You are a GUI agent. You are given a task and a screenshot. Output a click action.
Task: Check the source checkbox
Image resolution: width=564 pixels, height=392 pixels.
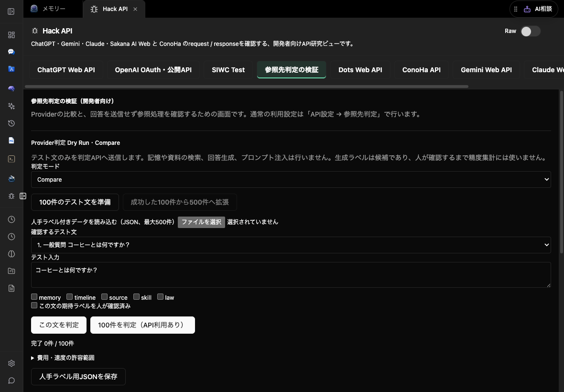104,297
